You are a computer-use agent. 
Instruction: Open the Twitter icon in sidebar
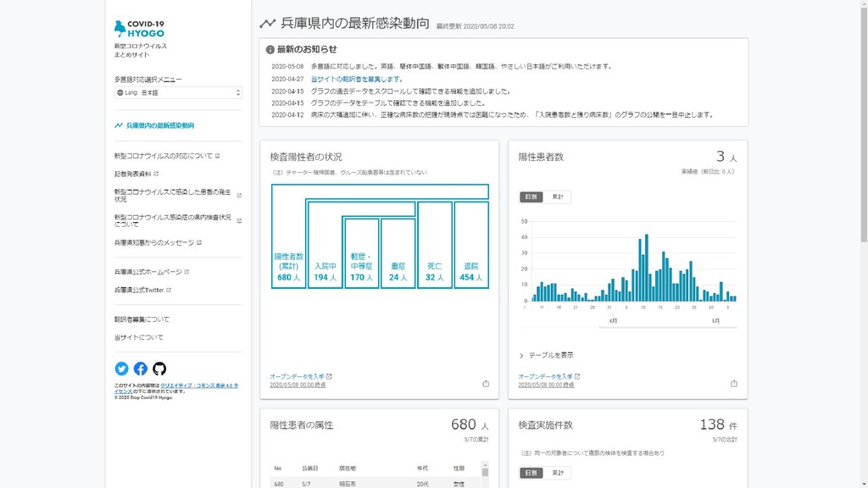[x=121, y=369]
